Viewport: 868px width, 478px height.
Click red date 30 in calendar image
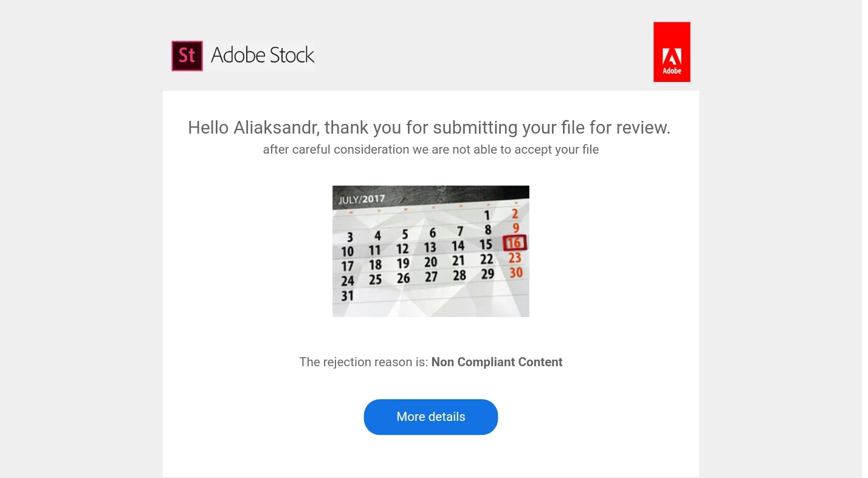516,273
